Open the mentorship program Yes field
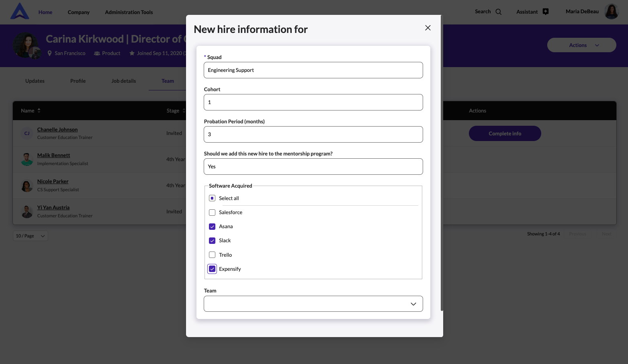This screenshot has height=364, width=628. point(313,166)
